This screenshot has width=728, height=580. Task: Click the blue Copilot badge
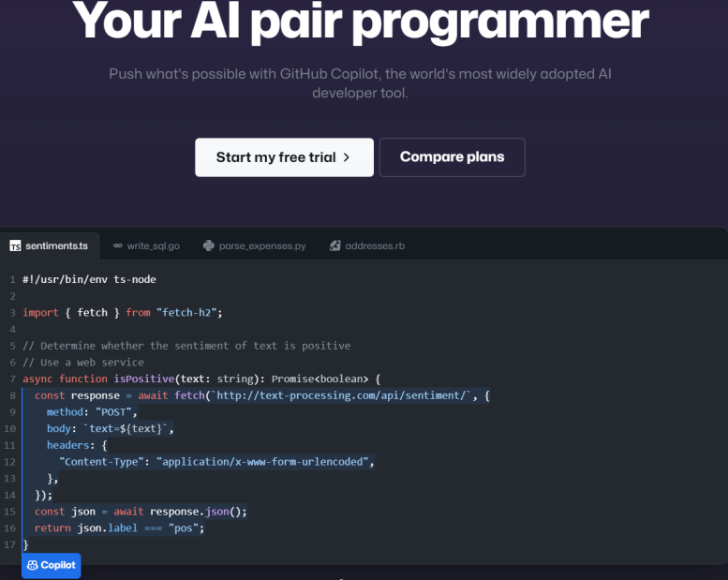(52, 565)
